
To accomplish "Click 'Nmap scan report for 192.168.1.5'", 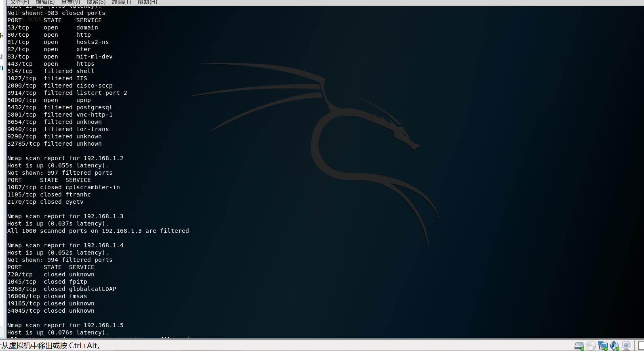I will 65,325.
